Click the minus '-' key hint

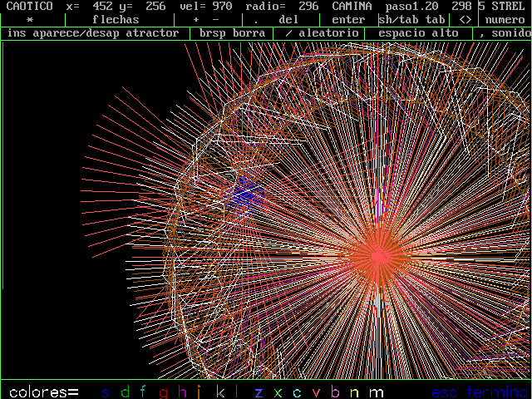(x=216, y=20)
